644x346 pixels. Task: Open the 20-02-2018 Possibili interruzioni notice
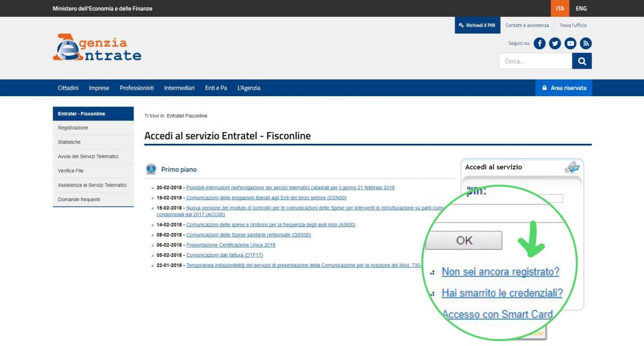pos(291,188)
